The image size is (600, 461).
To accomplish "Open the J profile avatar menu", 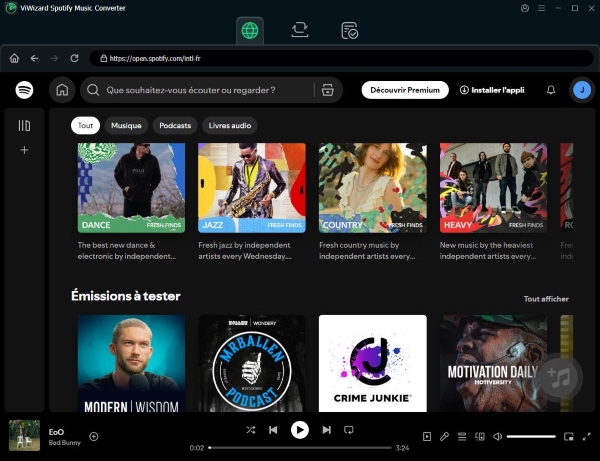I will click(582, 90).
